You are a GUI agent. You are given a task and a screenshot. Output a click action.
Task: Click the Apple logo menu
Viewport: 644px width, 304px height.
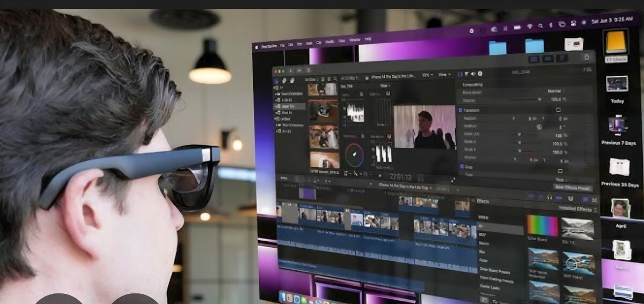(257, 47)
